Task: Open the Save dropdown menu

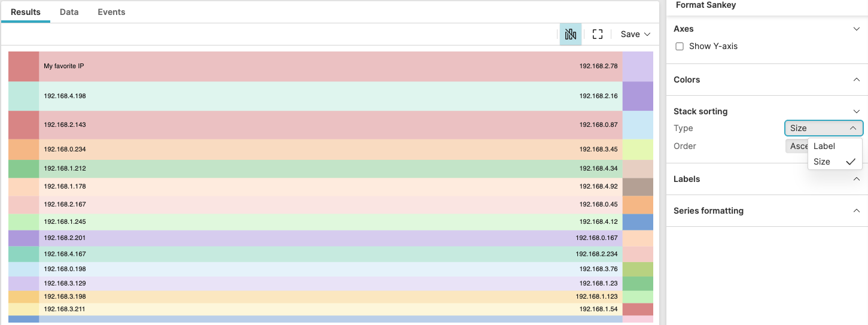Action: coord(635,34)
